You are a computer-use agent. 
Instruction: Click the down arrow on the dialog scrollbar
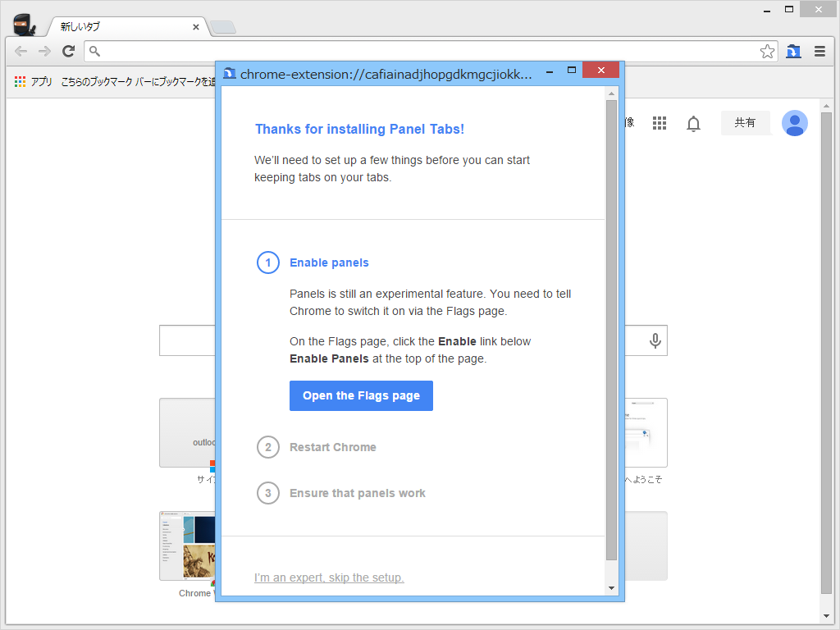[x=611, y=587]
